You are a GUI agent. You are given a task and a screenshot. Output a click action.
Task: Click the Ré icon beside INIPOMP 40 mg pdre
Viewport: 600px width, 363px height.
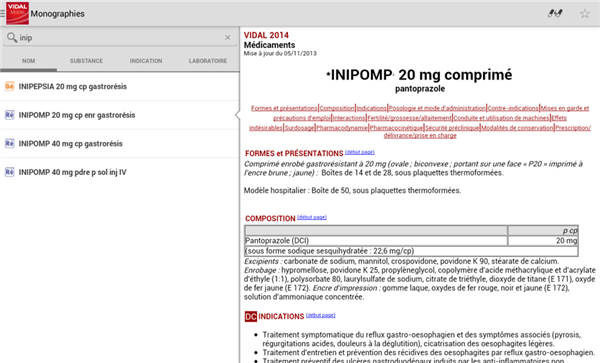9,172
